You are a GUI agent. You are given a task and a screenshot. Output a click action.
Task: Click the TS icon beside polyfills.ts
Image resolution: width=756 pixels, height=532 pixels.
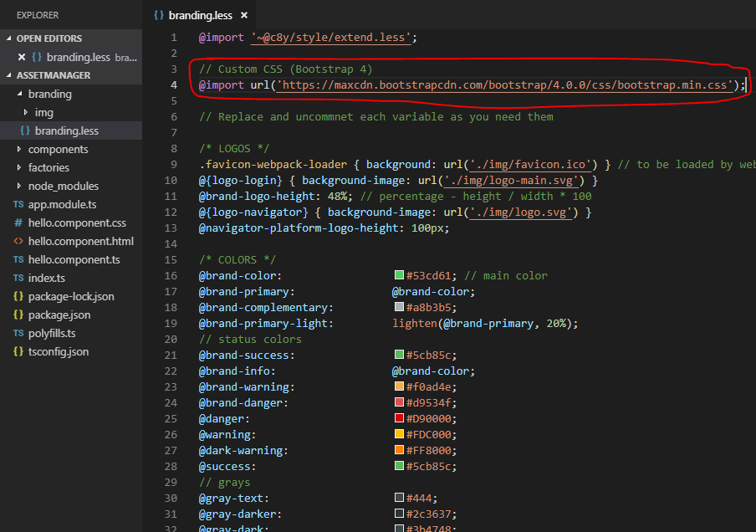18,334
